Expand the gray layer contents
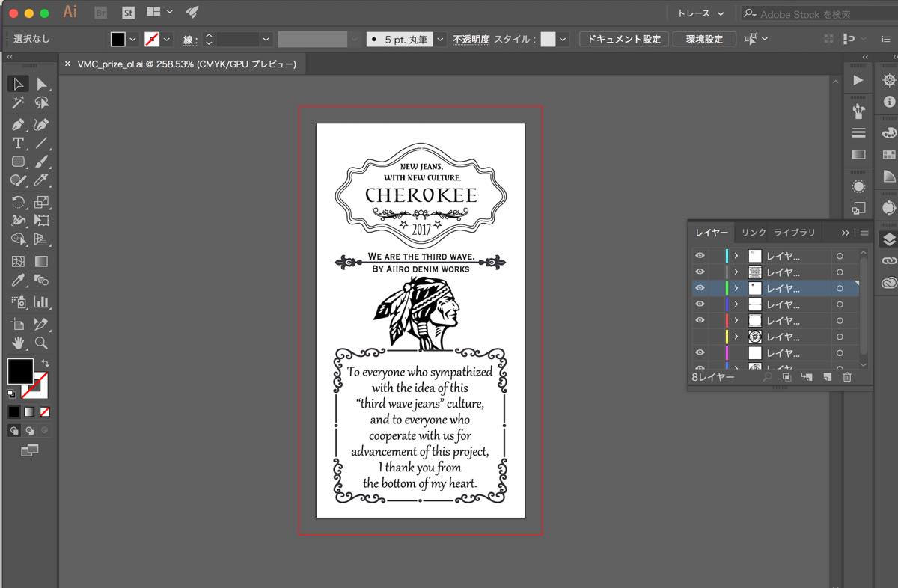Screen dimensions: 898x588 [x=736, y=272]
